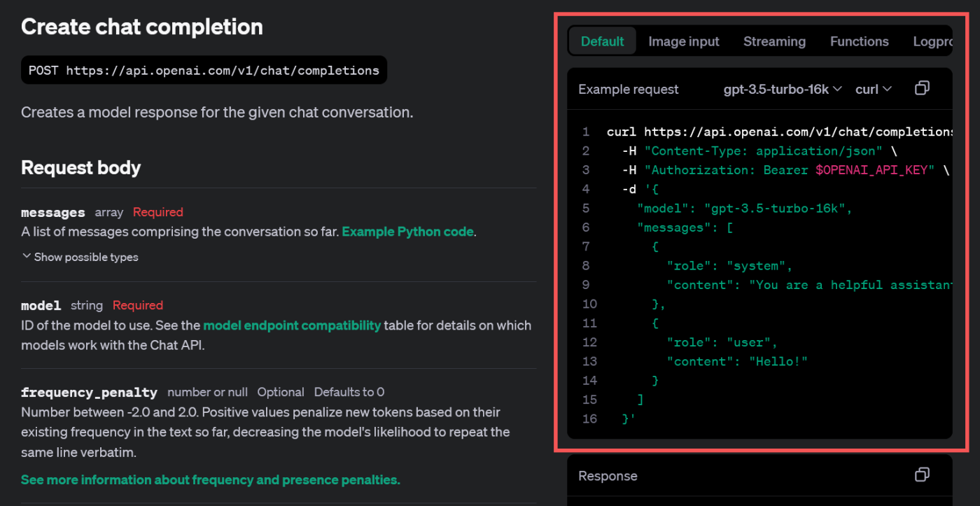
Task: Open frequency and presence penalties information link
Action: tap(210, 479)
